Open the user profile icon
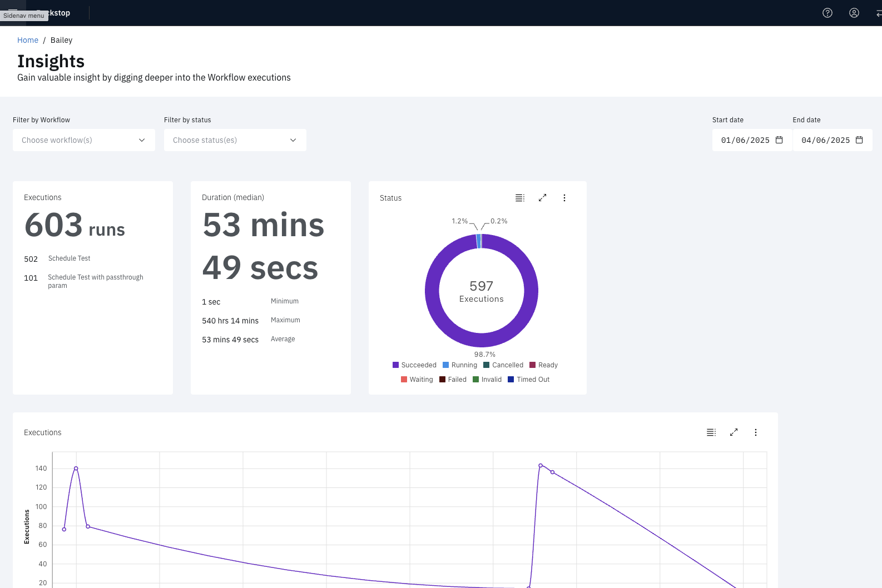Screen dimensions: 882x588 point(854,13)
